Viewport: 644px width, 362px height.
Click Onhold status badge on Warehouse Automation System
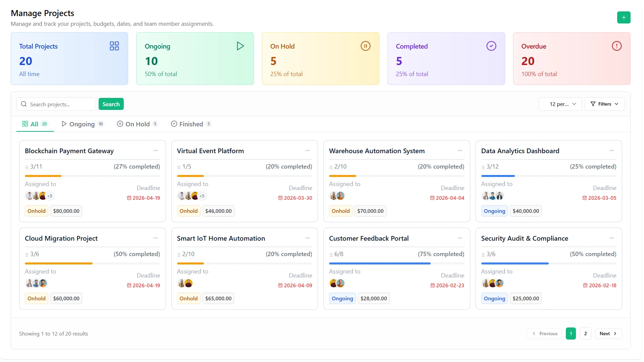(x=340, y=211)
